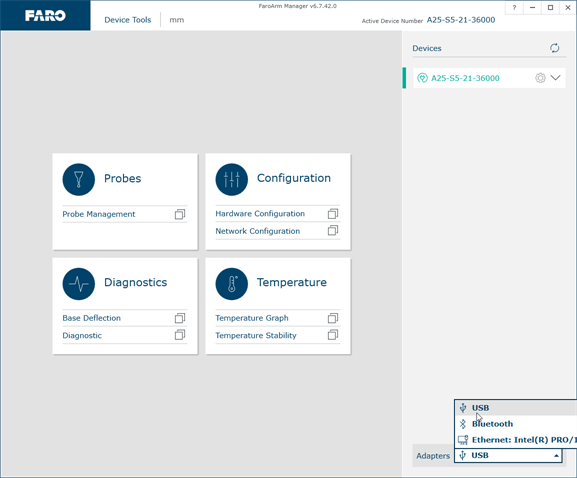Click the Probes heading
Image resolution: width=577 pixels, height=478 pixels.
123,178
